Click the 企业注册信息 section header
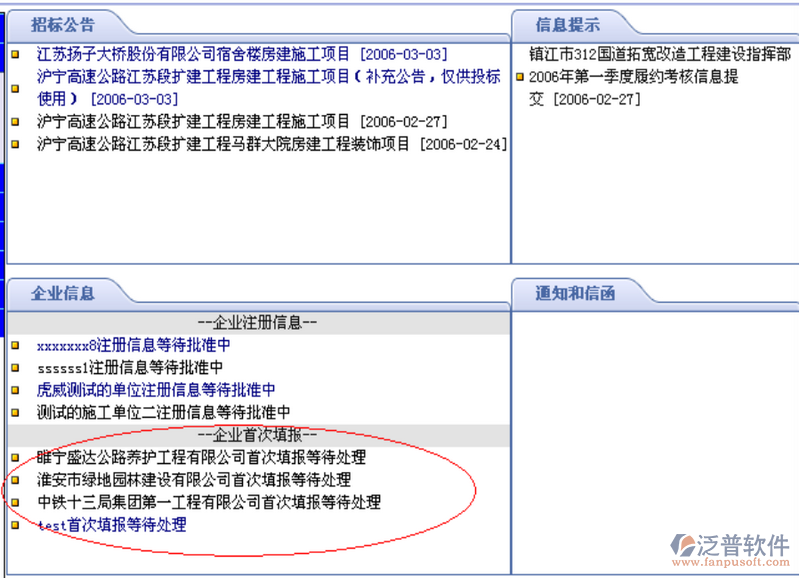Viewport: 800px width, 578px height. [x=257, y=323]
